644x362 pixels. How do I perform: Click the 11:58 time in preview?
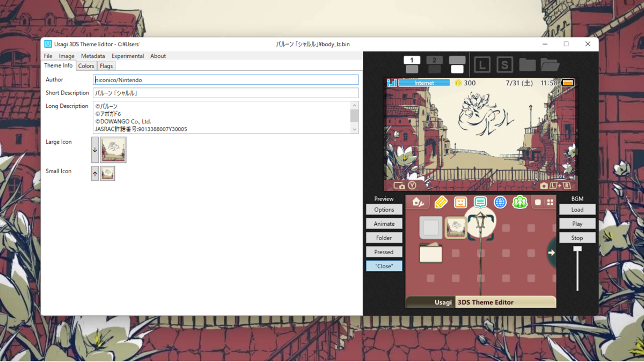point(549,83)
